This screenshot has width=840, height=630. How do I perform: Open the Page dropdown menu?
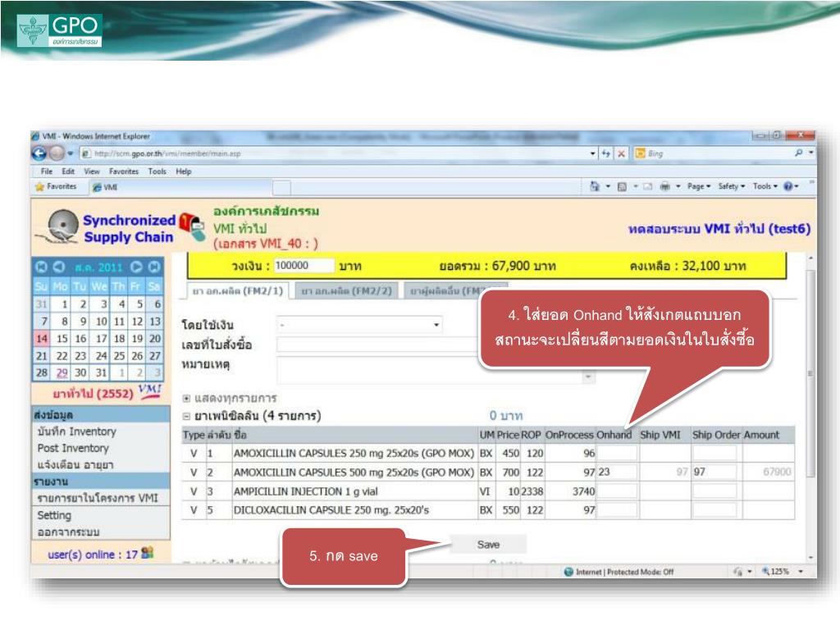pyautogui.click(x=699, y=186)
